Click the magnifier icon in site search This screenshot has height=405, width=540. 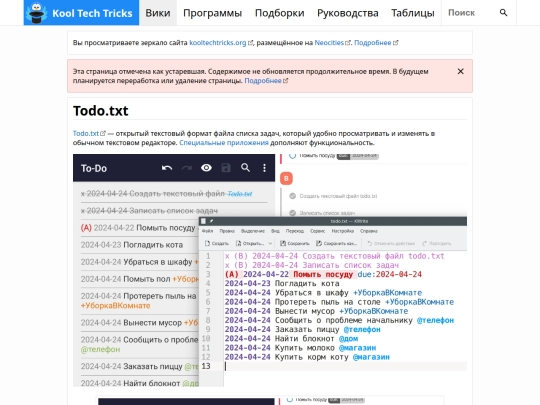[x=503, y=13]
